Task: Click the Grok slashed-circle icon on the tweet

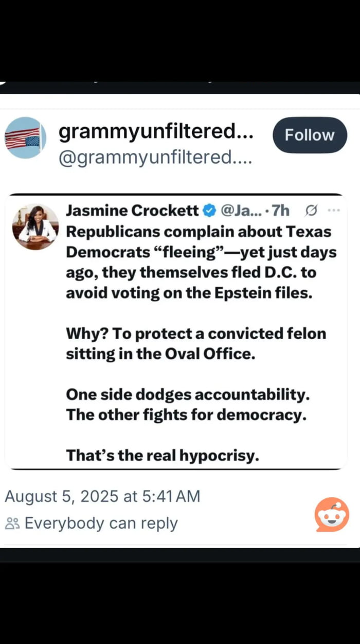Action: (x=311, y=211)
